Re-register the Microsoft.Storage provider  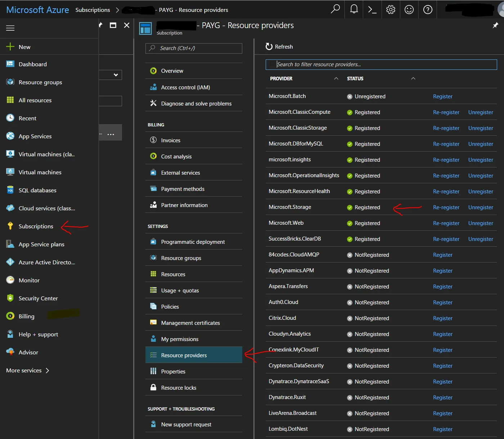pos(446,207)
